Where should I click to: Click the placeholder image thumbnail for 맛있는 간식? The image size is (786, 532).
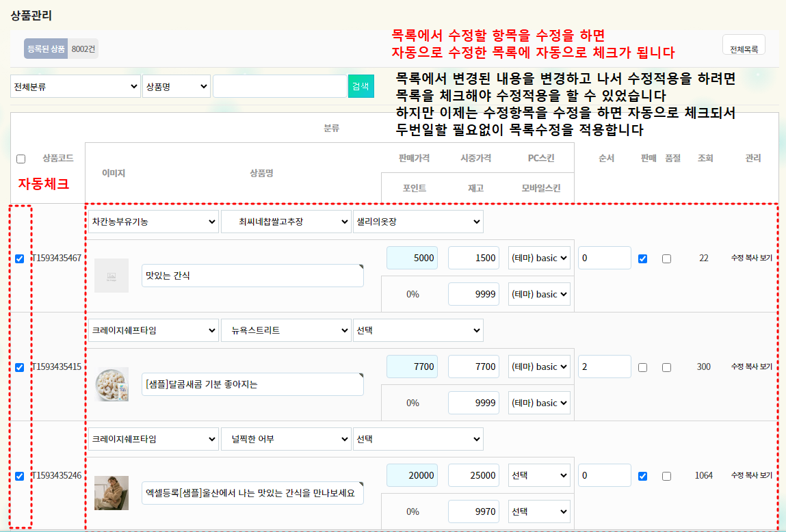click(x=112, y=276)
